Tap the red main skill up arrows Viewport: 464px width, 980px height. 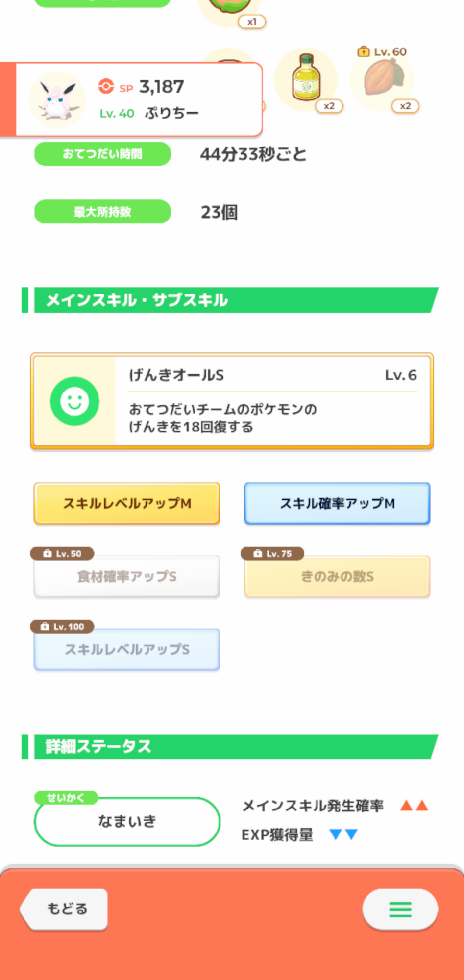pyautogui.click(x=414, y=805)
